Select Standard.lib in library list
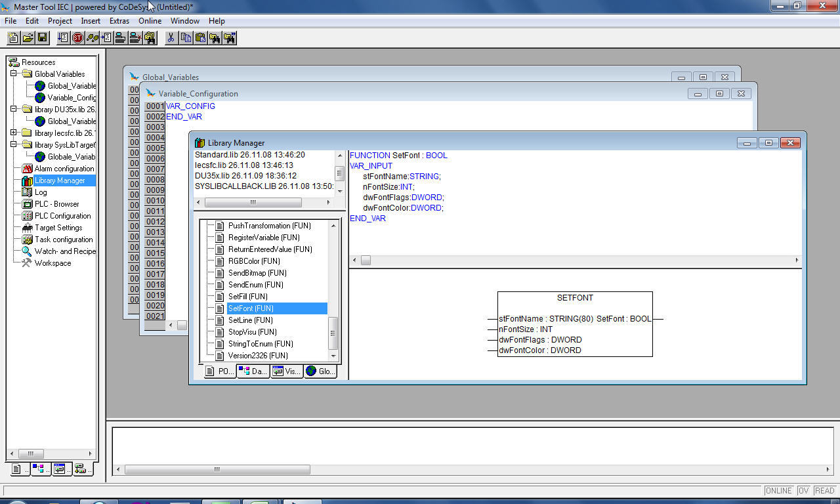 point(250,155)
